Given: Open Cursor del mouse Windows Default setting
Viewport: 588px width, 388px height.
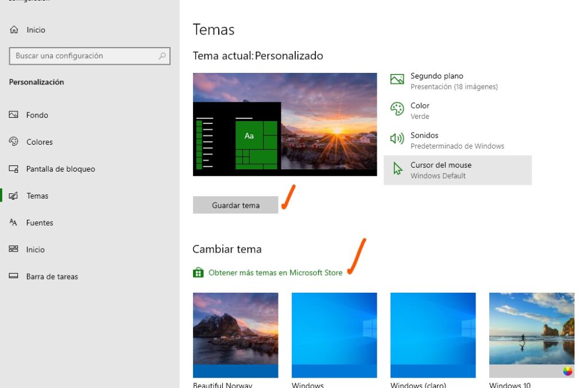Looking at the screenshot, I should point(458,170).
